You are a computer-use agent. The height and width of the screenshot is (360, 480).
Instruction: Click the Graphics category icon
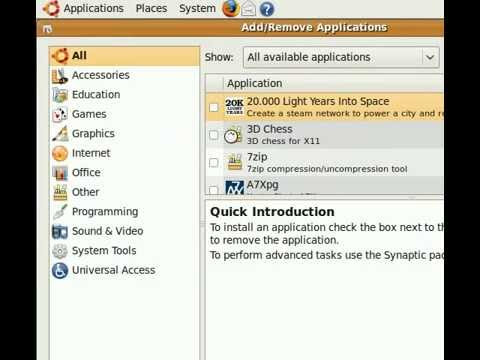60,134
